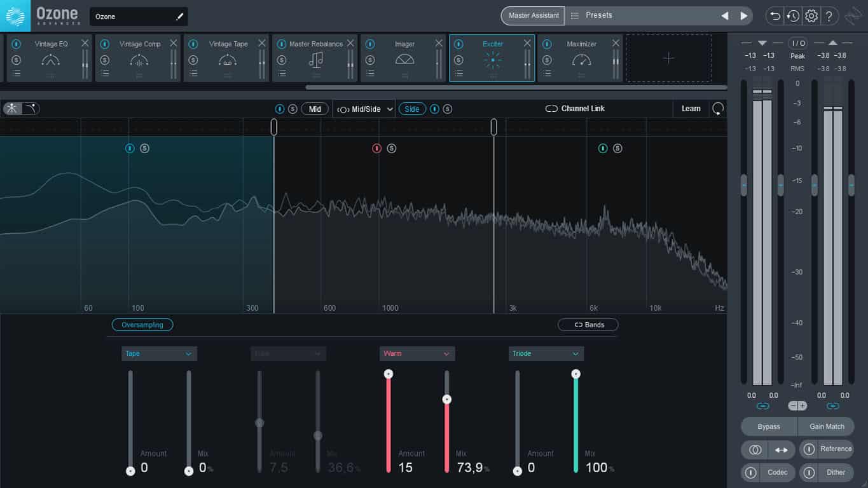Remove the Vintage EQ module
Image resolution: width=868 pixels, height=488 pixels.
tap(85, 43)
